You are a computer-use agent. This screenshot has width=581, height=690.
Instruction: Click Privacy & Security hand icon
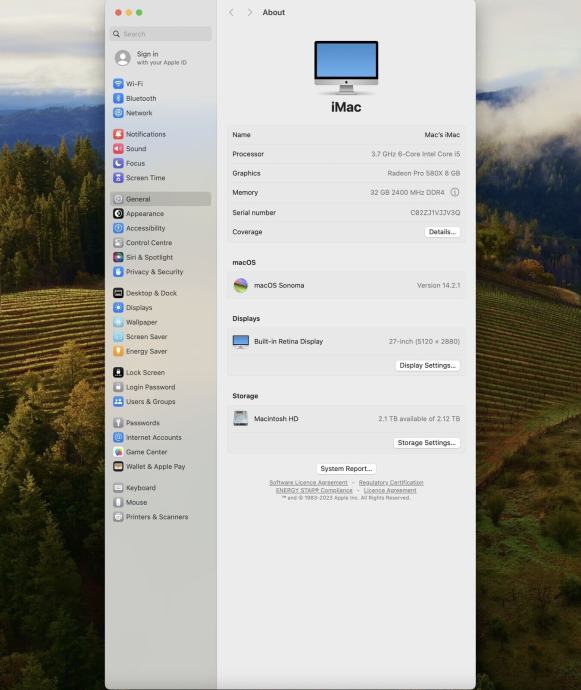pos(118,272)
